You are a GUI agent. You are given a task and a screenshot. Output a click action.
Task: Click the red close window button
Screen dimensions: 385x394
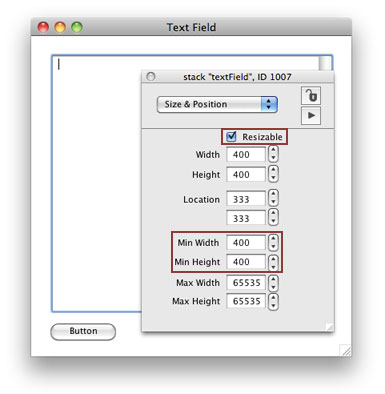click(43, 27)
